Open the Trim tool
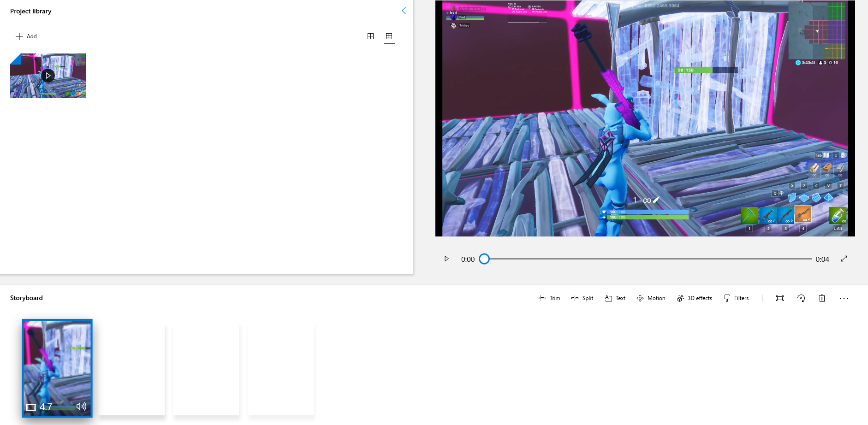The image size is (868, 425). click(549, 298)
